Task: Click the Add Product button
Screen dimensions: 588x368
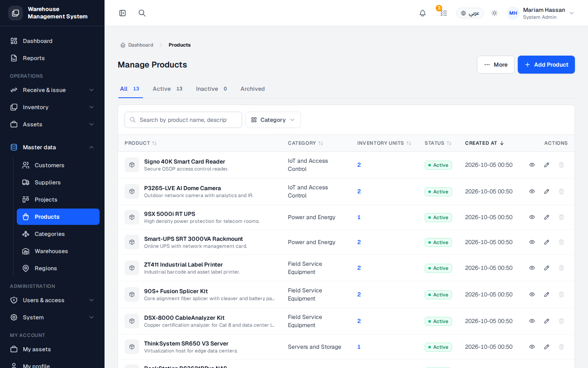Action: (x=546, y=65)
